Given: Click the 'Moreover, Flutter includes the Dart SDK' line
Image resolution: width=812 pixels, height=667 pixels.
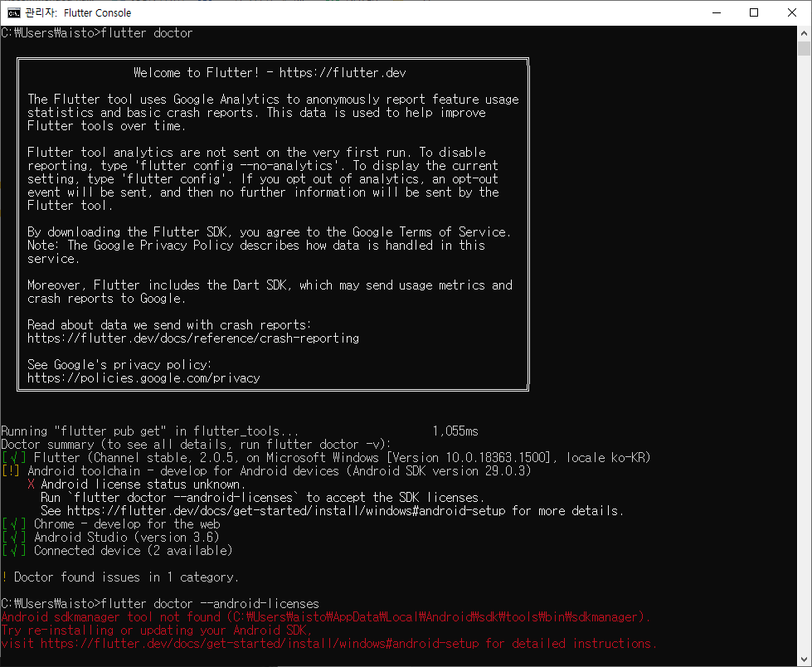Looking at the screenshot, I should 270,285.
